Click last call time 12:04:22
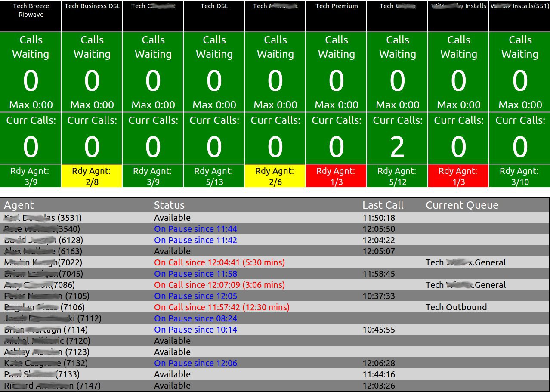This screenshot has height=392, width=550. click(379, 240)
